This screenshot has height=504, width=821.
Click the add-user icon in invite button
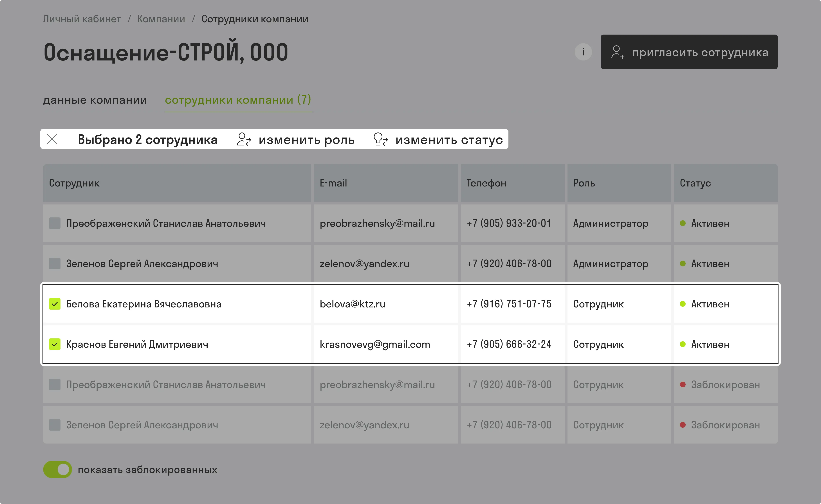[617, 52]
